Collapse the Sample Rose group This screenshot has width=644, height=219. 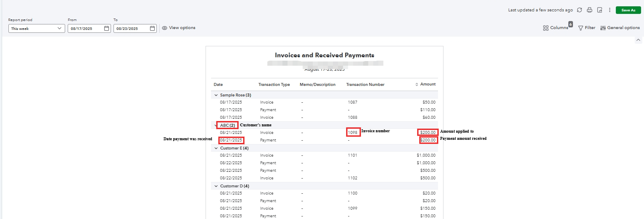(216, 95)
